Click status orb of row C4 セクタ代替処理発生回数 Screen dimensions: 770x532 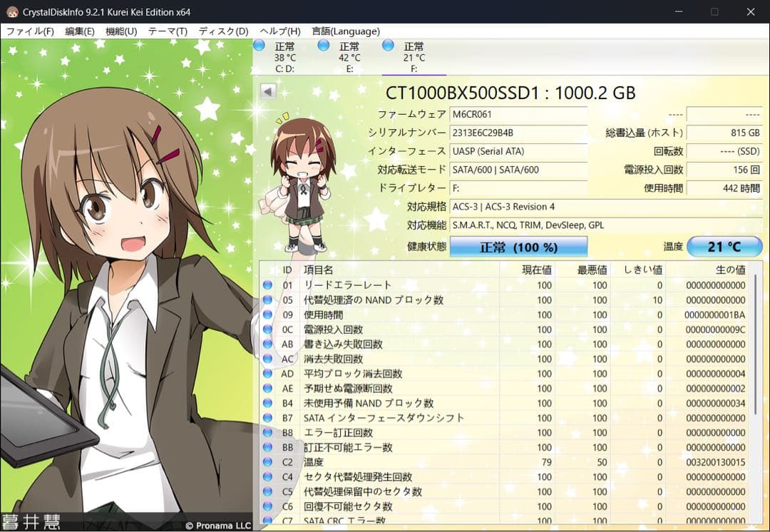click(267, 476)
